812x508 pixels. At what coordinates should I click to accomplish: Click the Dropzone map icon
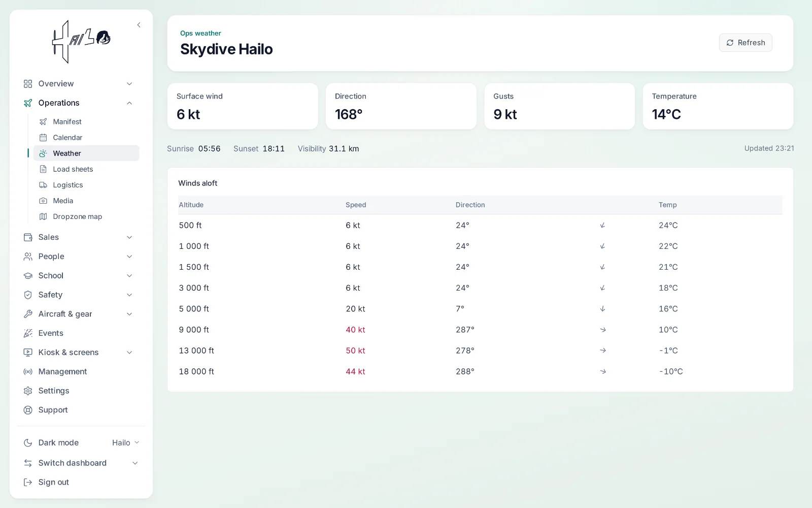click(x=43, y=216)
